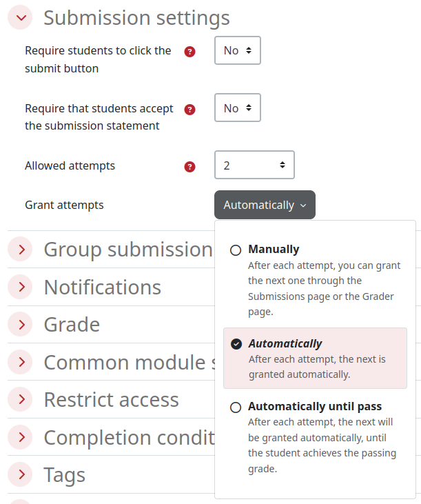
Task: Click the Notifications heading text
Action: pyautogui.click(x=102, y=287)
